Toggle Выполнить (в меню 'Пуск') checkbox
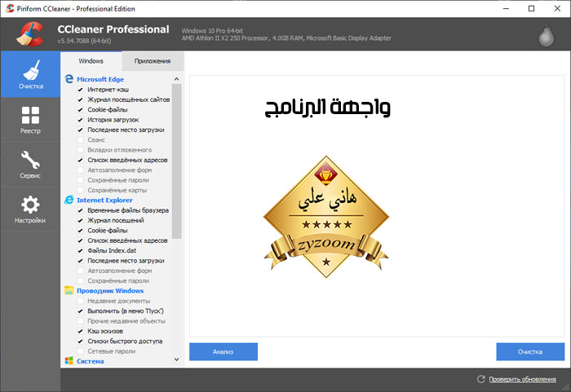Image resolution: width=571 pixels, height=392 pixels. pyautogui.click(x=81, y=311)
